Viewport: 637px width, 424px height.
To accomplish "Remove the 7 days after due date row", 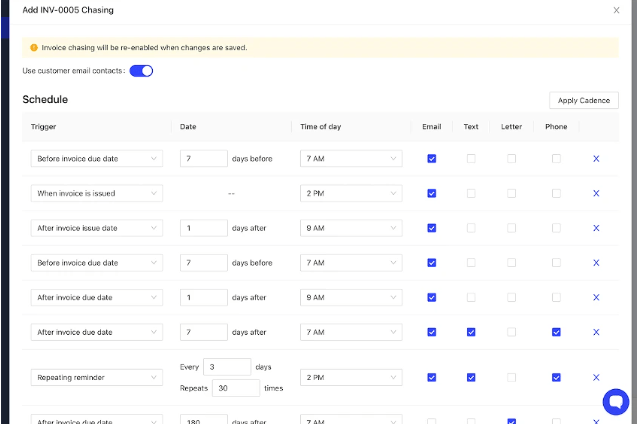I will [x=596, y=332].
